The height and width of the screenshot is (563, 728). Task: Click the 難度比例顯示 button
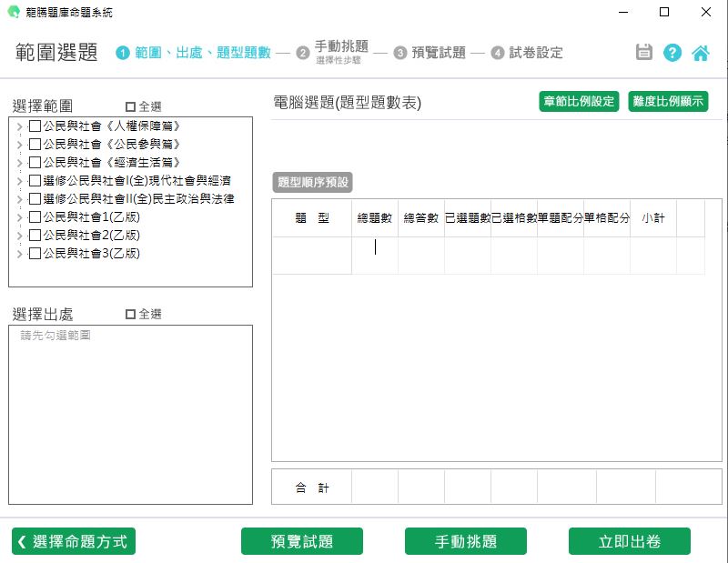[x=668, y=101]
